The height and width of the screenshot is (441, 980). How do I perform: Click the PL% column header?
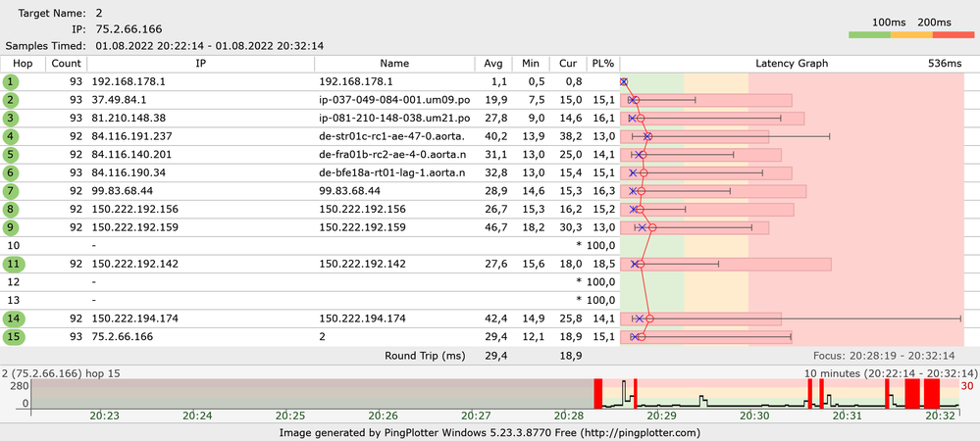click(603, 63)
